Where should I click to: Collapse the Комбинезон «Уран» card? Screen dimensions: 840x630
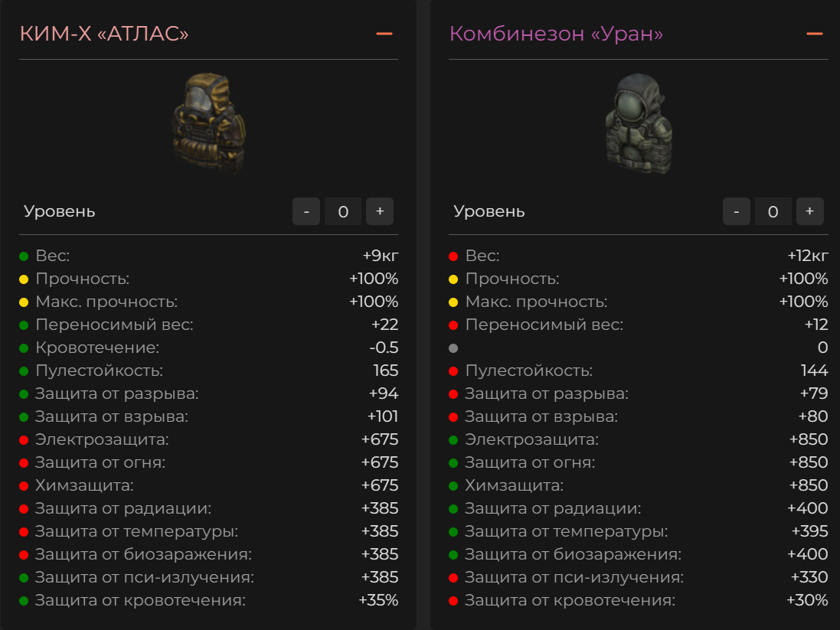(814, 34)
